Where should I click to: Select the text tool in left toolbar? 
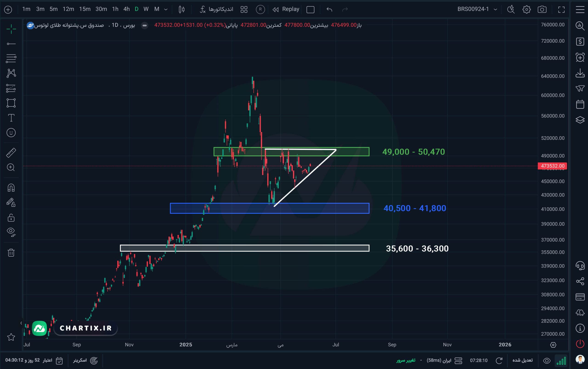(x=11, y=118)
